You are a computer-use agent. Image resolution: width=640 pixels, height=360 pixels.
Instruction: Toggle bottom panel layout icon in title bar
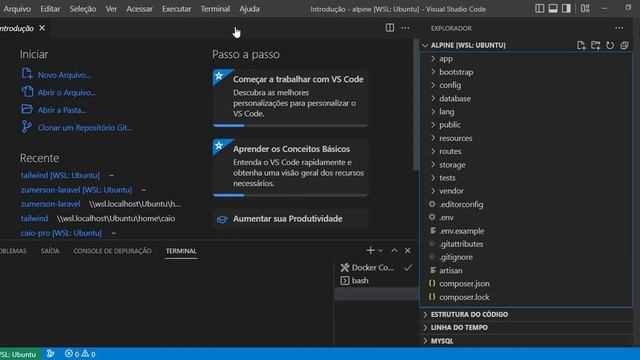[553, 9]
